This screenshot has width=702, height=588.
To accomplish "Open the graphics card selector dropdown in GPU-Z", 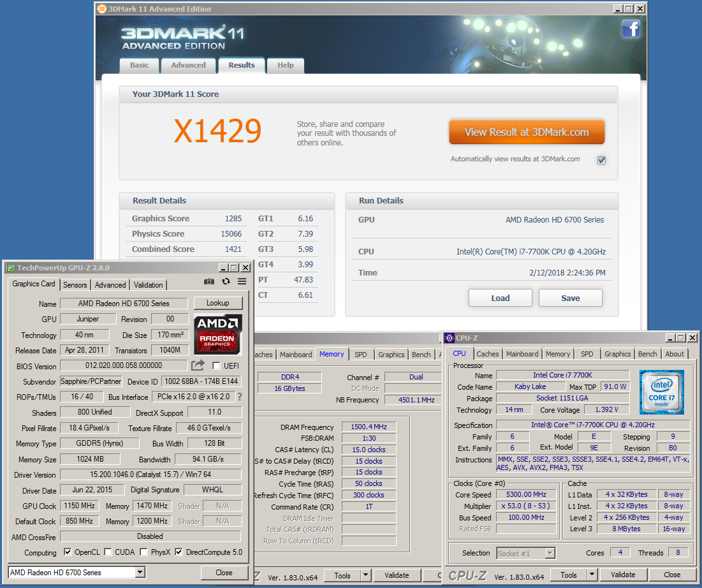I will (140, 572).
